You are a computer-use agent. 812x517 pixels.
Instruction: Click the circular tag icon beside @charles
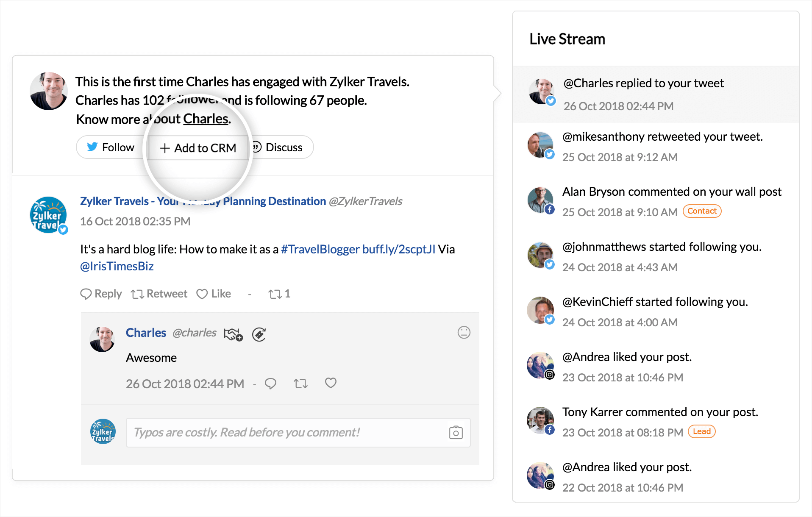[x=259, y=334]
